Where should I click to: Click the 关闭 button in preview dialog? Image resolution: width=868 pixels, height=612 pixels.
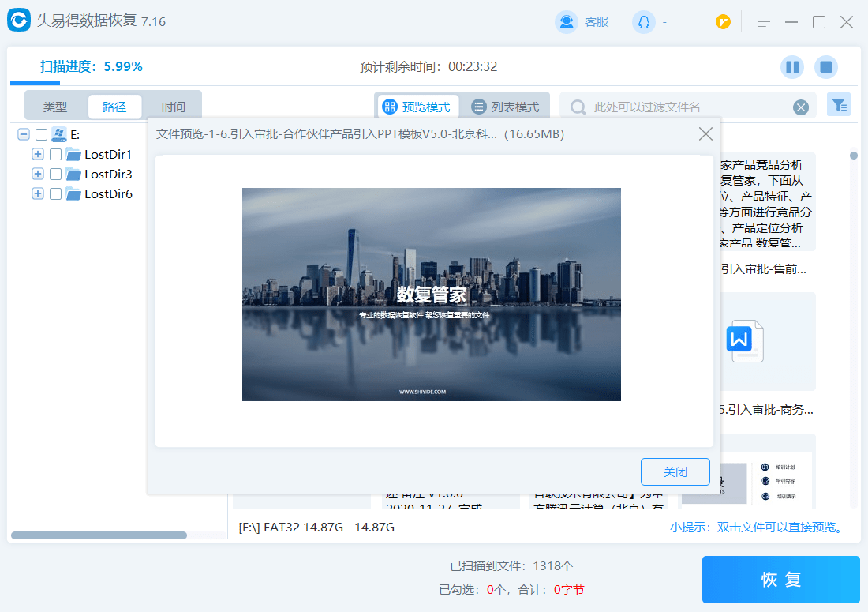pyautogui.click(x=675, y=472)
